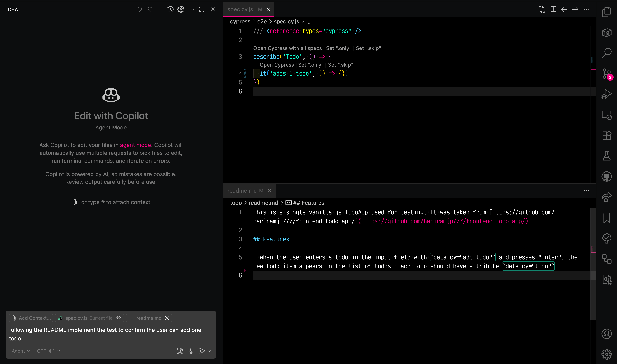Open Extensions view

(606, 135)
